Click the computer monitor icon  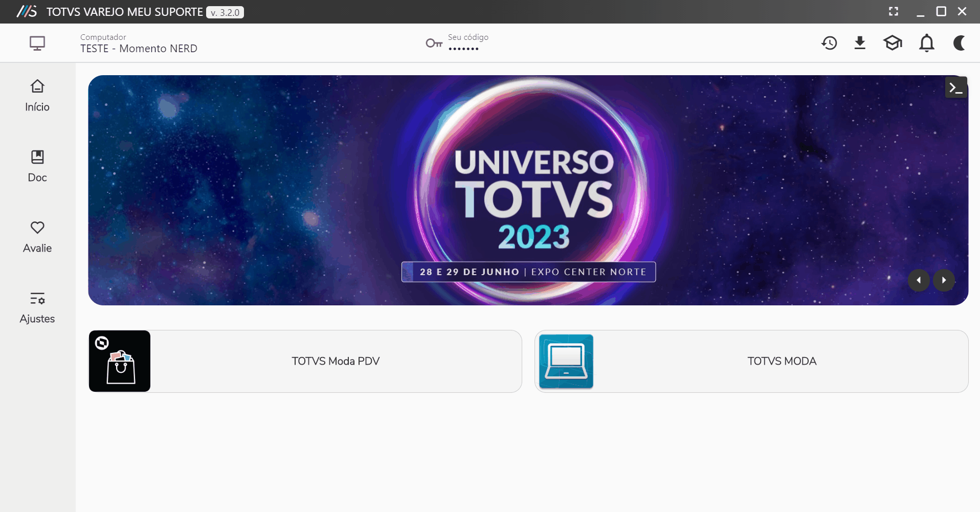click(x=37, y=43)
